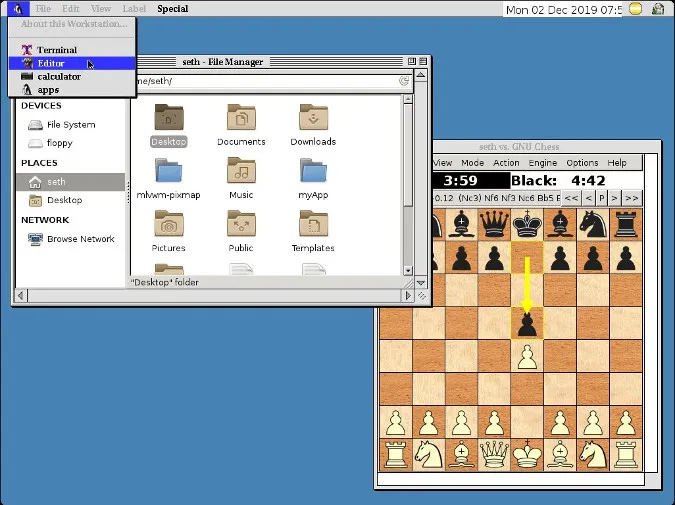Open the Documents folder icon
Screen dimensions: 675x505
(x=241, y=119)
